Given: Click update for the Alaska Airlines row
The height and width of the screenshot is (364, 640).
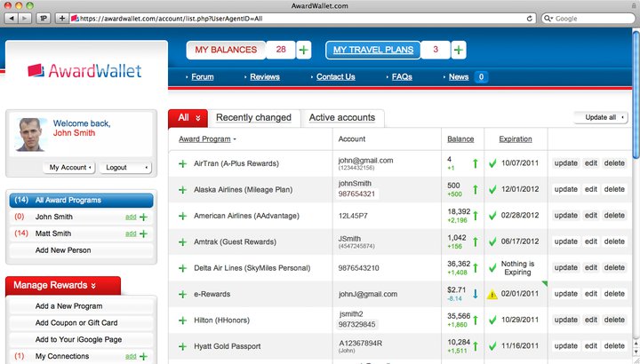Looking at the screenshot, I should (565, 190).
